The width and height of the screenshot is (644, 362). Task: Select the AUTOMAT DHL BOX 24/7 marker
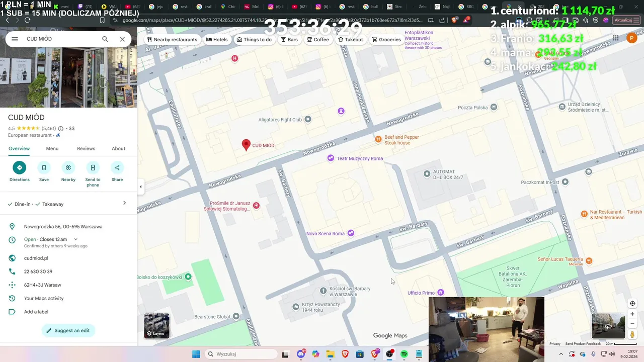click(427, 174)
